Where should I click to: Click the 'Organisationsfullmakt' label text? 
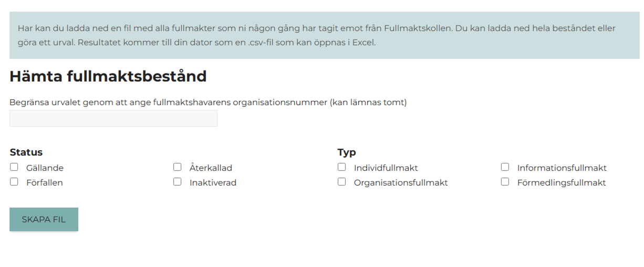coord(401,183)
